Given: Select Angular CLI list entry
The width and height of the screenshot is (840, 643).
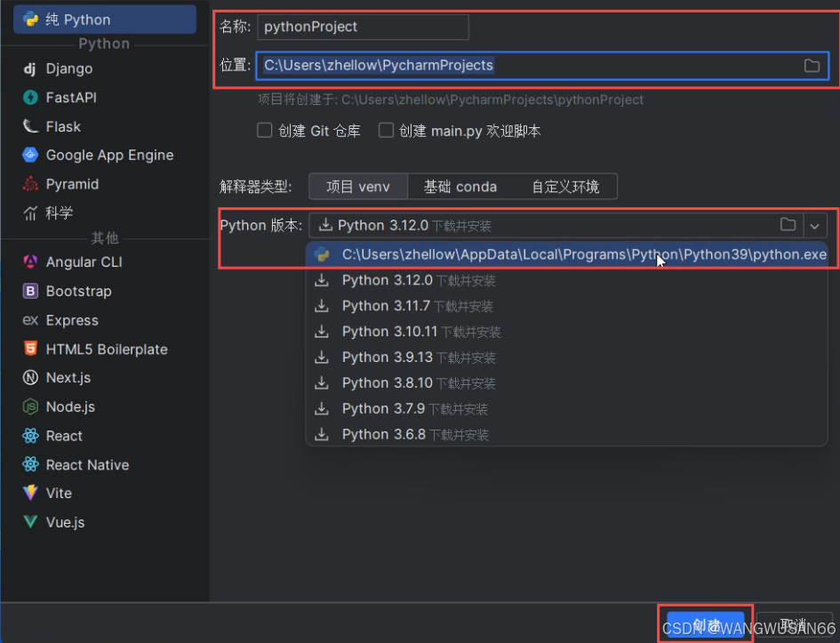Looking at the screenshot, I should (105, 261).
